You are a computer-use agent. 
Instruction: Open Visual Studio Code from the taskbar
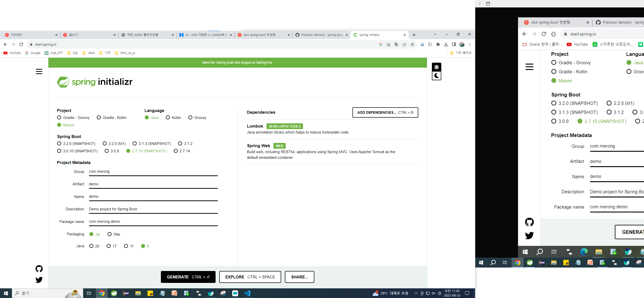247,293
